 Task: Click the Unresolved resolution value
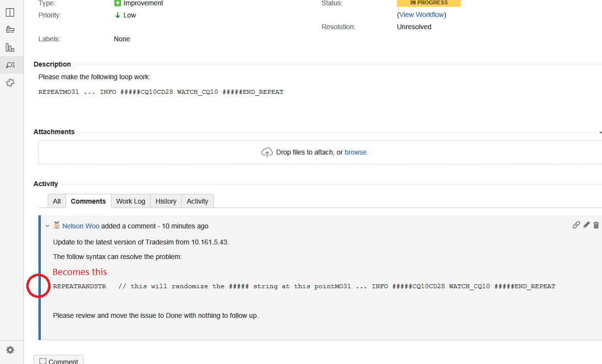tap(414, 27)
